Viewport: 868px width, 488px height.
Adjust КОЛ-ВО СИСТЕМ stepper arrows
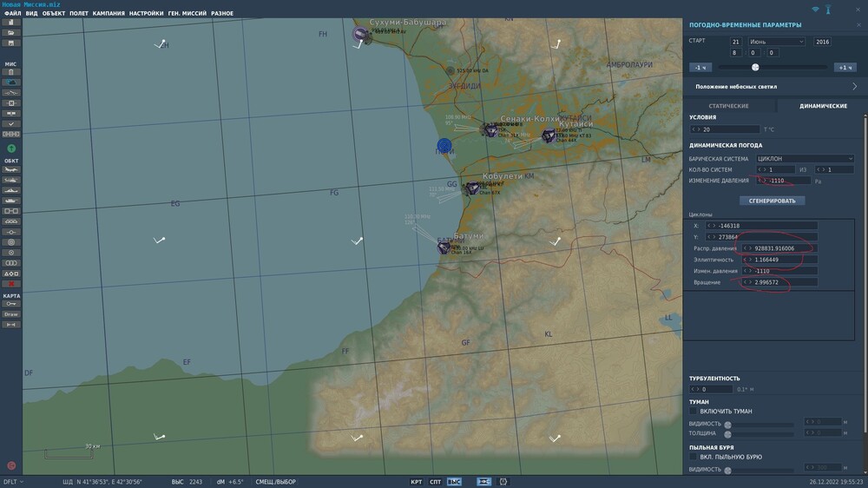762,170
